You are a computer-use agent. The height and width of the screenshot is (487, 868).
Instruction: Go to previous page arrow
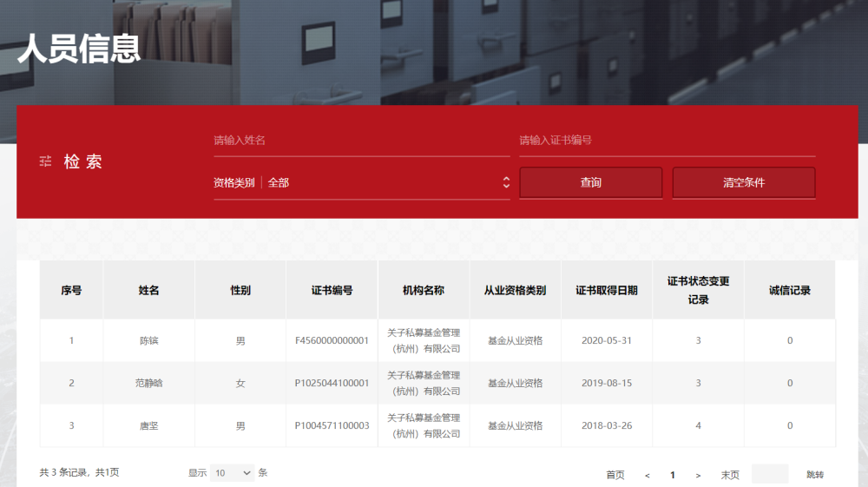pyautogui.click(x=648, y=476)
